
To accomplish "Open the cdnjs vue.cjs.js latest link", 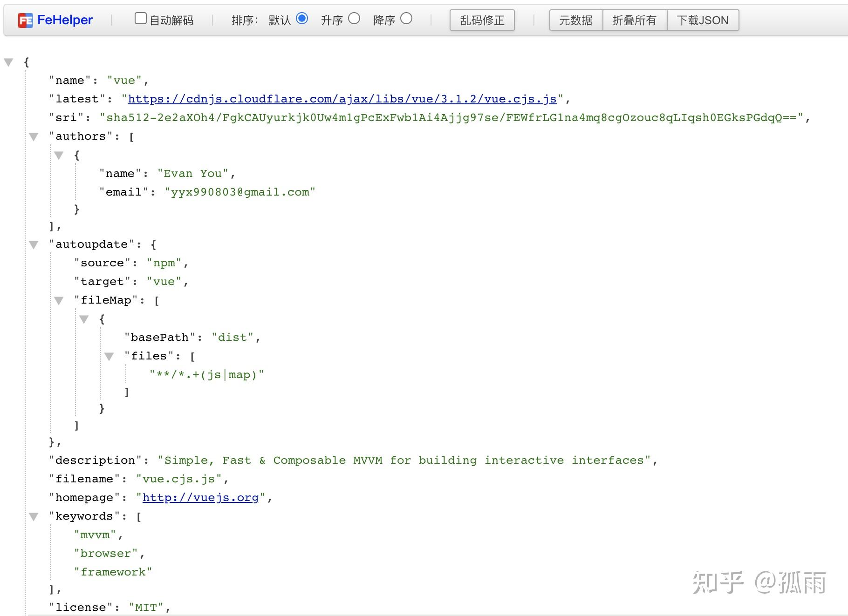I will pos(342,99).
